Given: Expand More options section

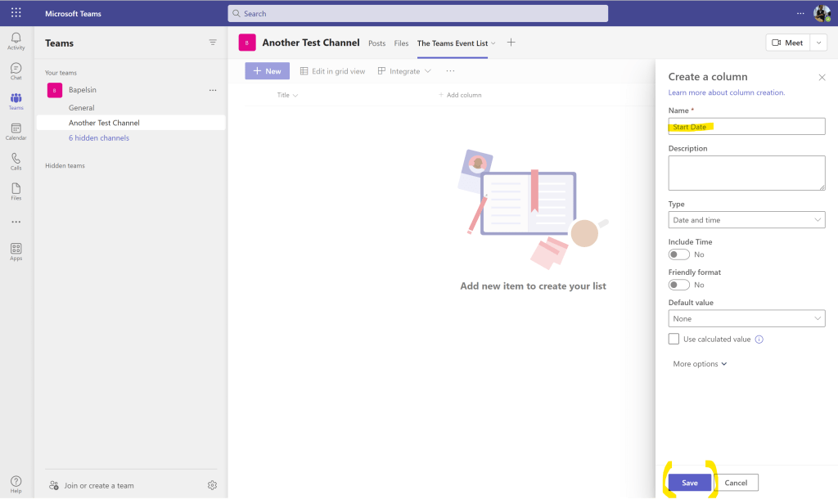Looking at the screenshot, I should 700,364.
